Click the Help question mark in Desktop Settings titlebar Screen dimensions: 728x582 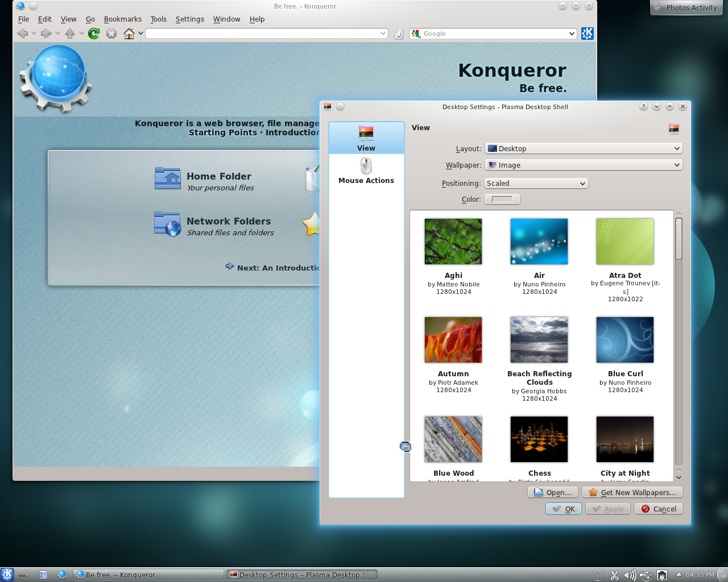[x=643, y=107]
